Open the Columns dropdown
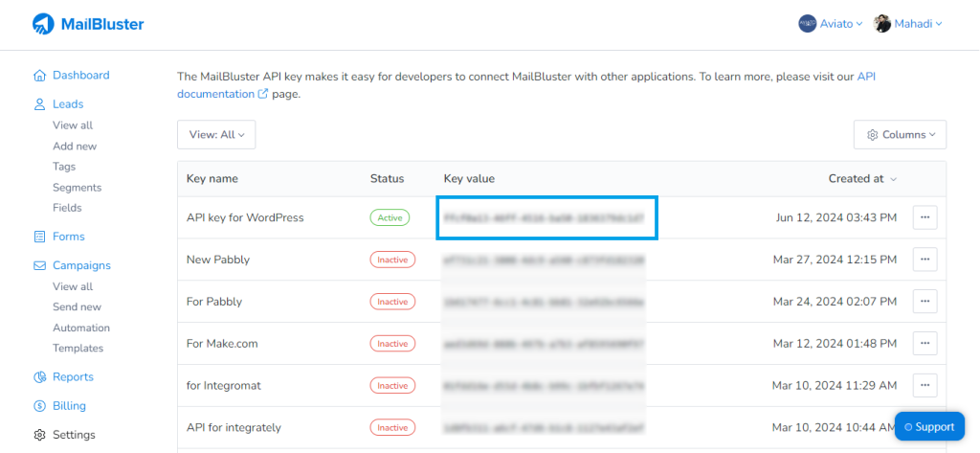This screenshot has width=980, height=453. coord(900,134)
